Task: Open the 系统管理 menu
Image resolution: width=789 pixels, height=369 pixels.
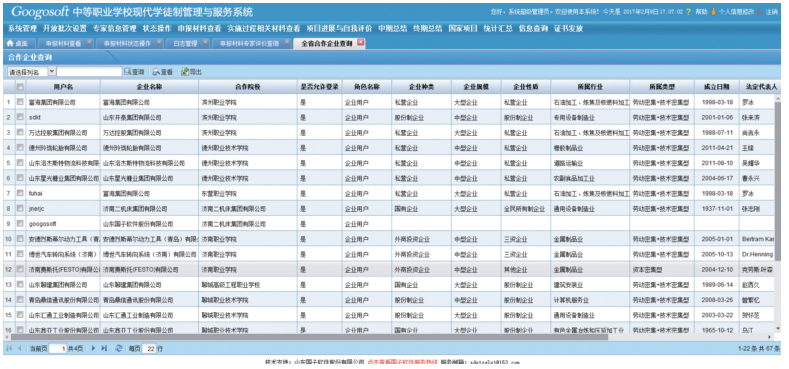Action: coord(23,29)
